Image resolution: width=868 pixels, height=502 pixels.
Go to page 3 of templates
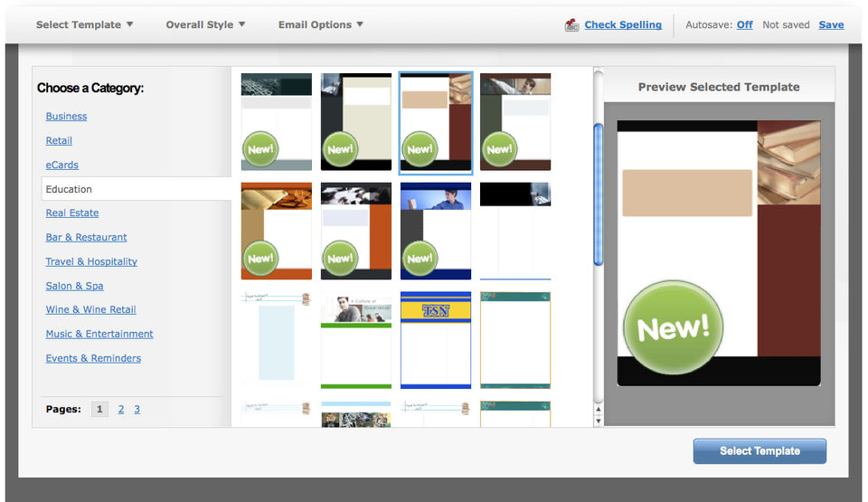point(137,409)
